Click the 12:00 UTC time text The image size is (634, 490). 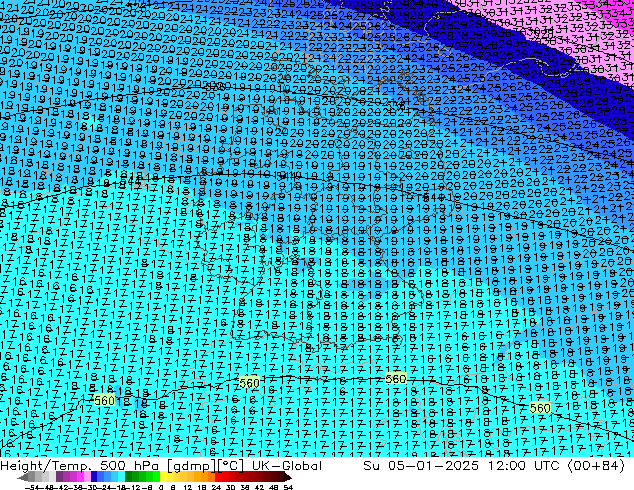pos(523,466)
